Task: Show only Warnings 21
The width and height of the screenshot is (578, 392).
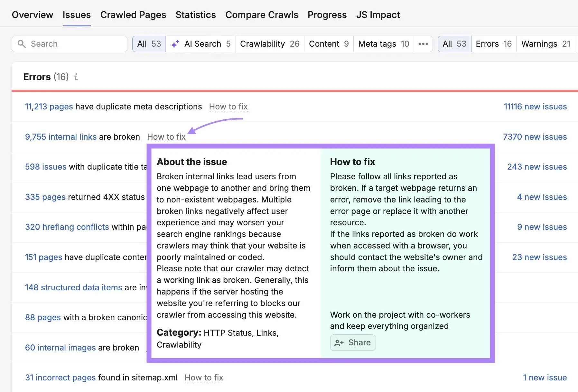Action: point(546,44)
